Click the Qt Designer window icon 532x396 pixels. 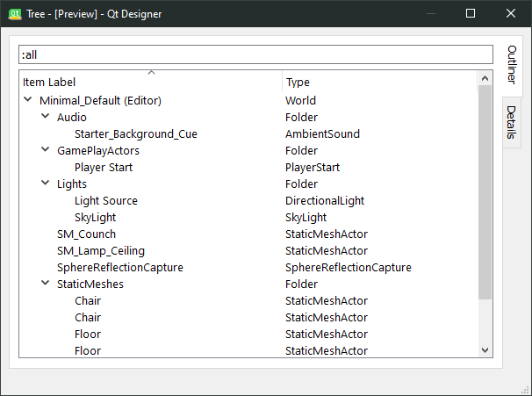tap(15, 14)
